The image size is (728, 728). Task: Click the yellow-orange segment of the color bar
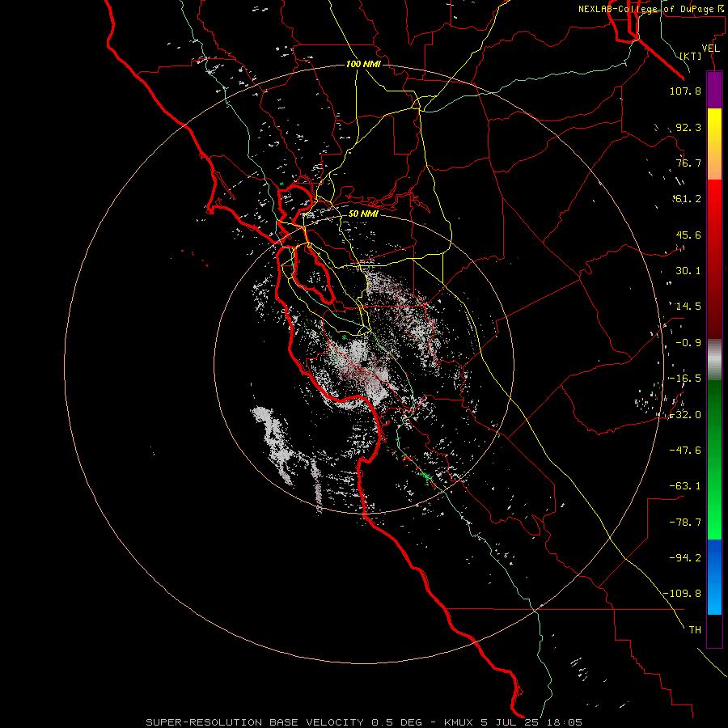714,144
